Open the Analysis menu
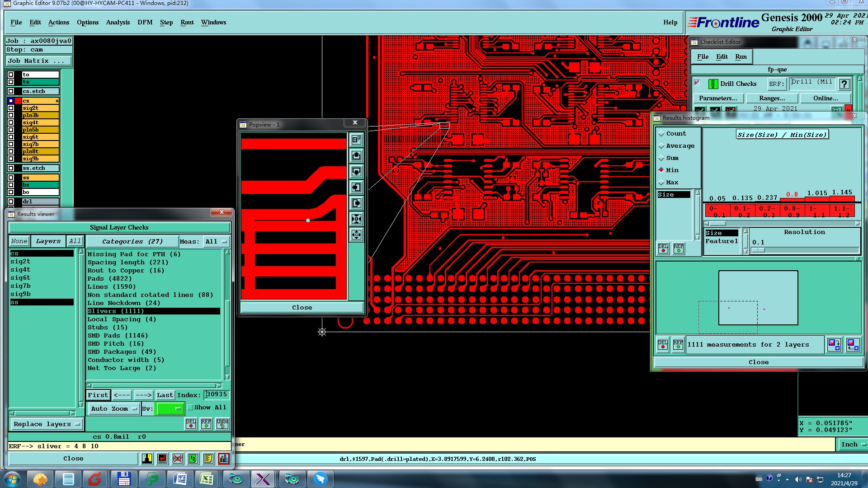868x488 pixels. (x=118, y=22)
